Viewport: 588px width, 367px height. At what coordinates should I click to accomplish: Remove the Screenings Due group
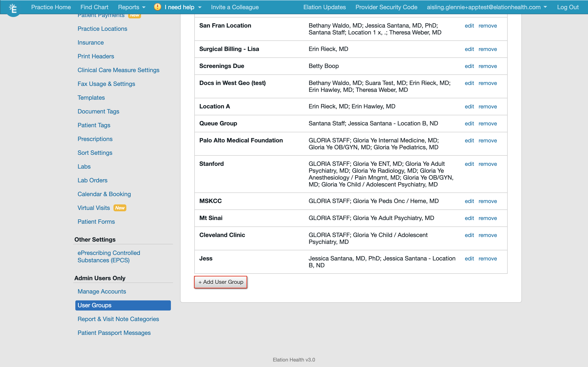coord(488,66)
